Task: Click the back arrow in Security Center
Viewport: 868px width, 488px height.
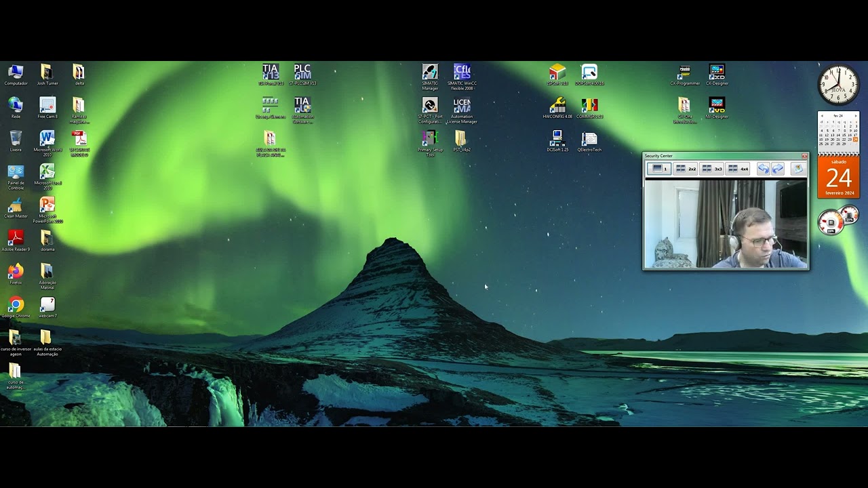Action: [x=764, y=169]
